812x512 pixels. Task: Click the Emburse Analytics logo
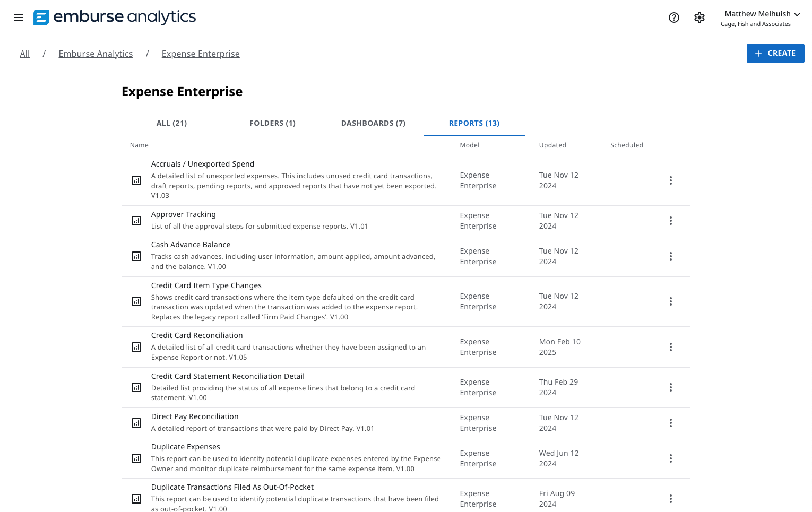pyautogui.click(x=114, y=17)
